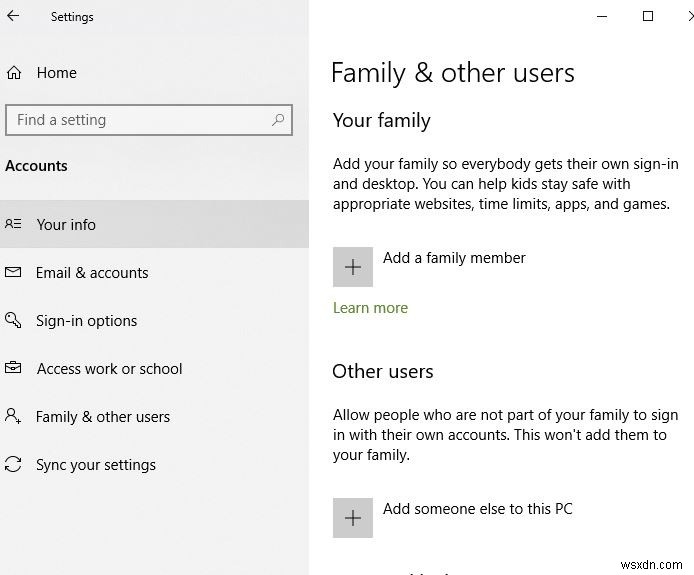Click the Sign-in options key icon
The width and height of the screenshot is (694, 575).
[13, 321]
